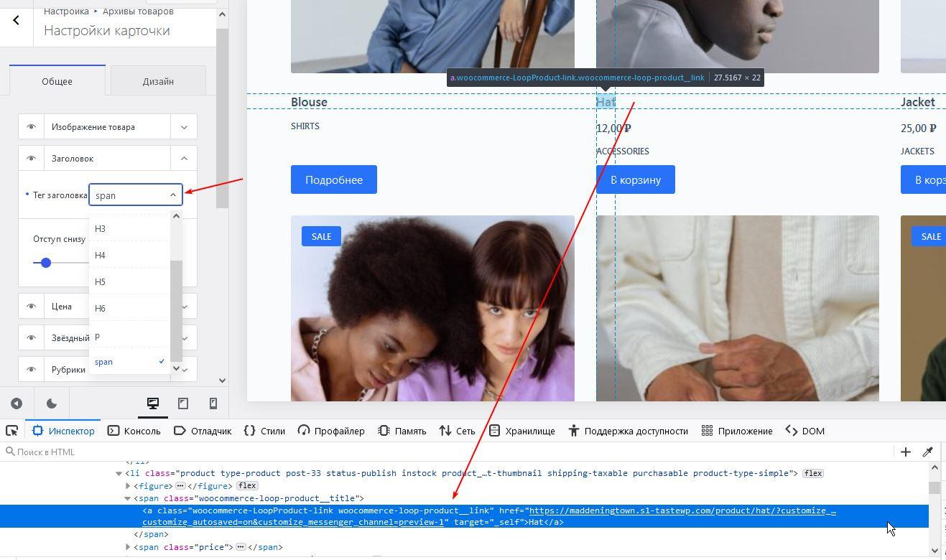Viewport: 946px width, 560px height.
Task: Toggle flex badge on the li product node
Action: tap(813, 474)
